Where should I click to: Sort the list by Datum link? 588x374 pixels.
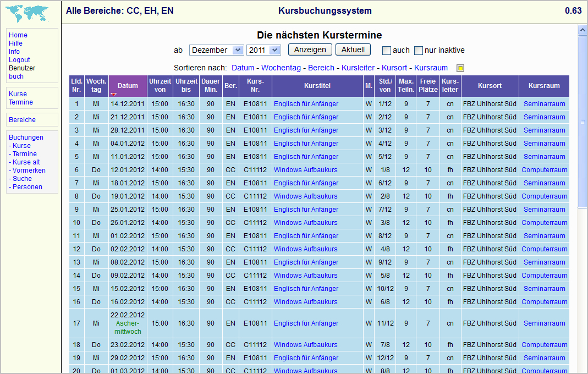coord(243,68)
